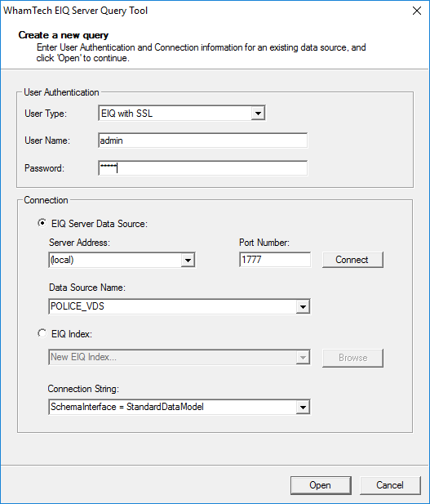The width and height of the screenshot is (430, 504).
Task: Select the EIQ Server Data Source radio button
Action: (42, 223)
